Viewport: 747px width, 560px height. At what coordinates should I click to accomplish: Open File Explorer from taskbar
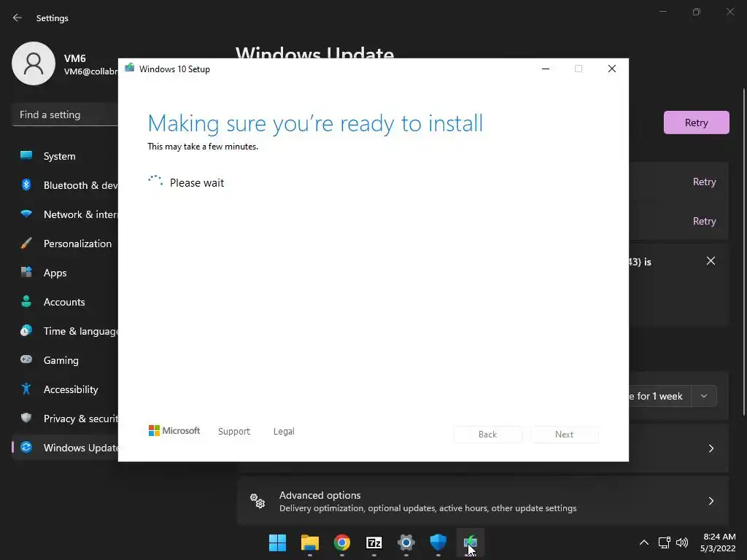309,542
